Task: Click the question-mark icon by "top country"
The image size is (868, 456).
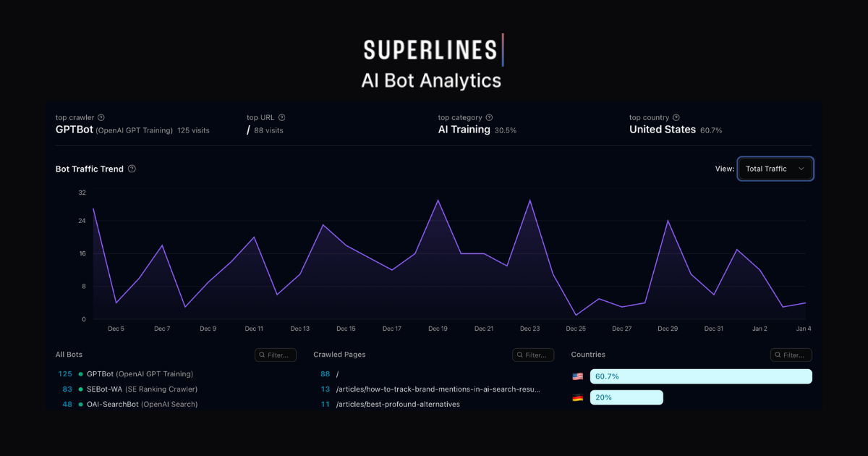Action: pyautogui.click(x=676, y=117)
